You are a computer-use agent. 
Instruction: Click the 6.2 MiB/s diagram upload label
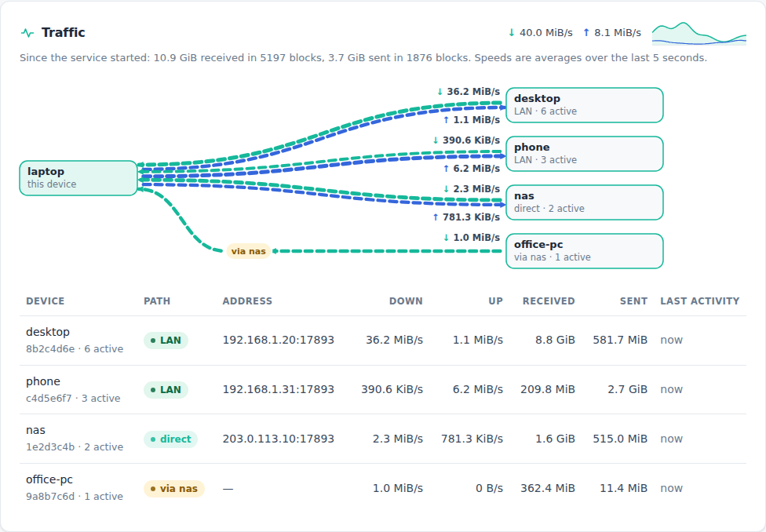[472, 169]
